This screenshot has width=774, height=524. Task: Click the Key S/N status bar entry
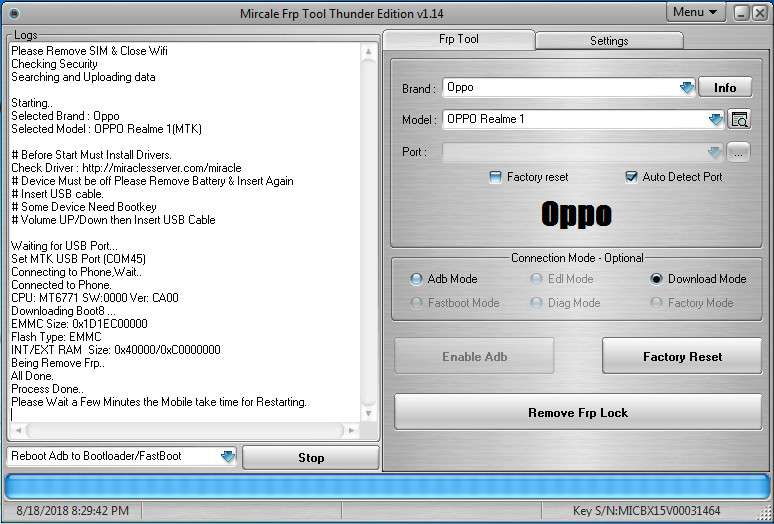coord(646,511)
